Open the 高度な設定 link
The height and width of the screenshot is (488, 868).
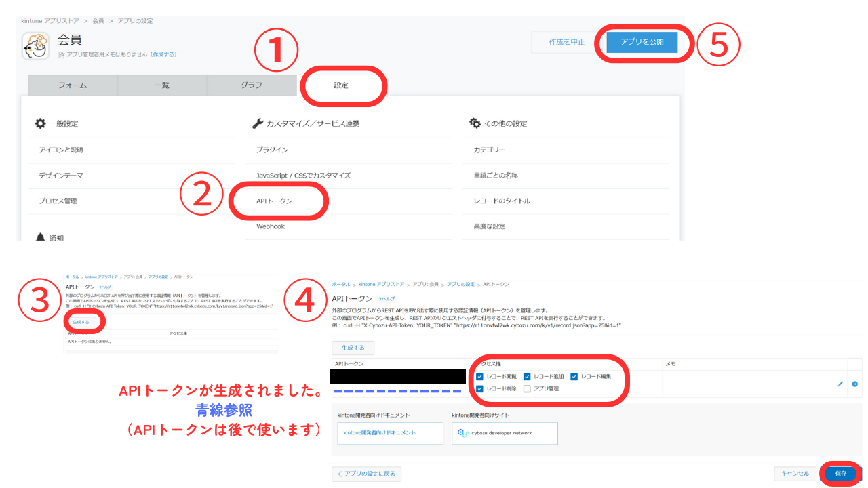click(489, 226)
